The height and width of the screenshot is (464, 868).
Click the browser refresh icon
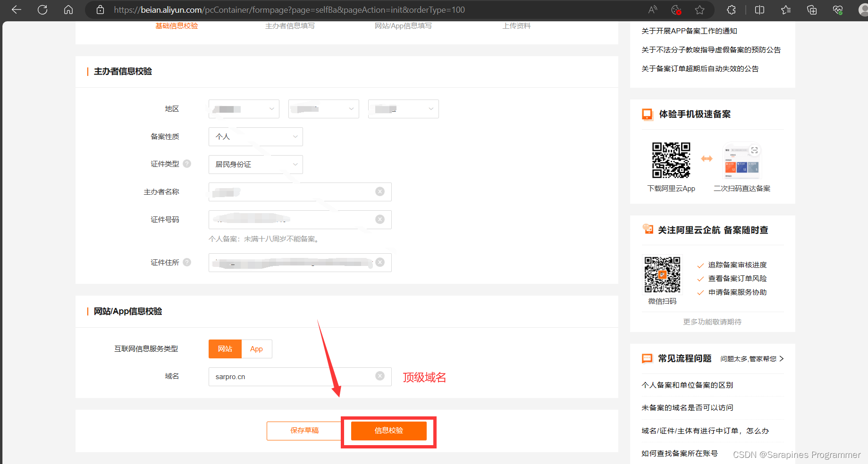tap(42, 10)
